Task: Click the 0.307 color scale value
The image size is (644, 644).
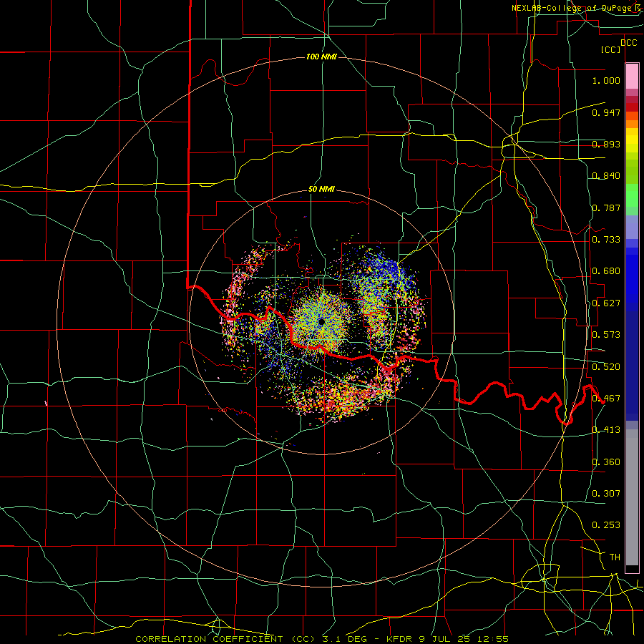Action: tap(606, 494)
